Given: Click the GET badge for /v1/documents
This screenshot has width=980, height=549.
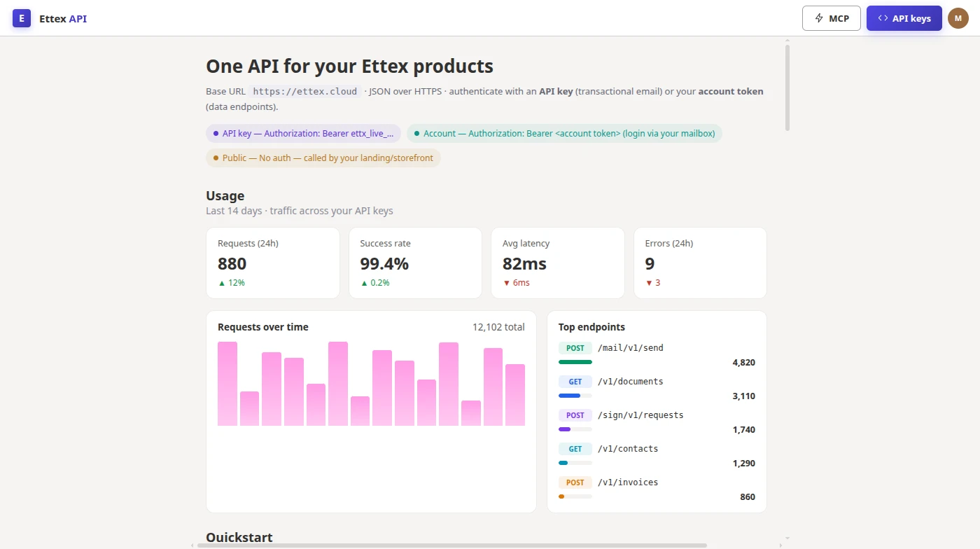Looking at the screenshot, I should [x=575, y=382].
